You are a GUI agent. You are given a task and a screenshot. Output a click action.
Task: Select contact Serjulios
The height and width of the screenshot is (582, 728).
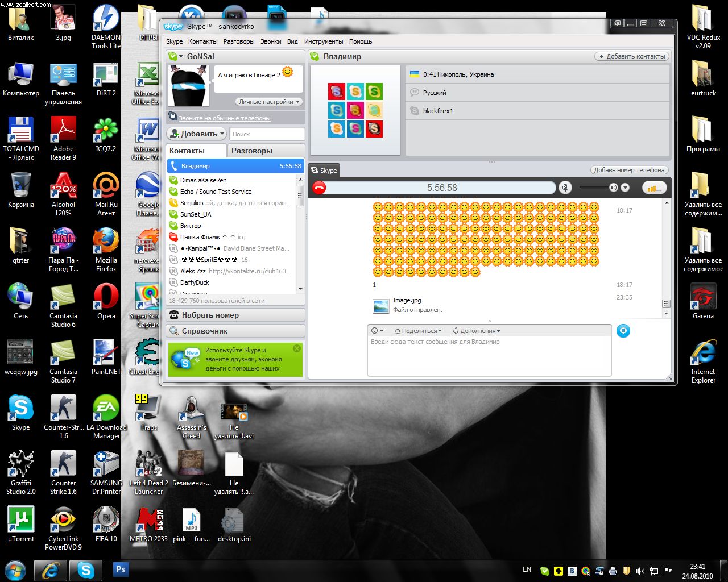point(231,203)
